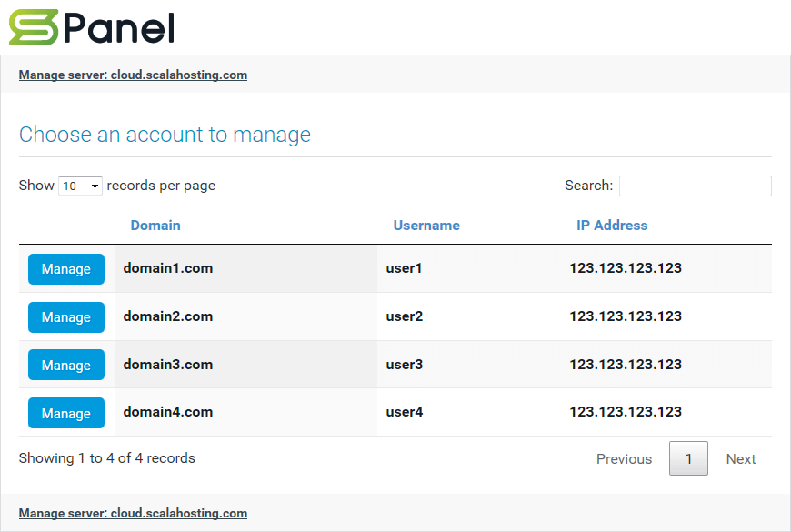
Task: Click the Choose an account to manage heading
Action: [165, 134]
